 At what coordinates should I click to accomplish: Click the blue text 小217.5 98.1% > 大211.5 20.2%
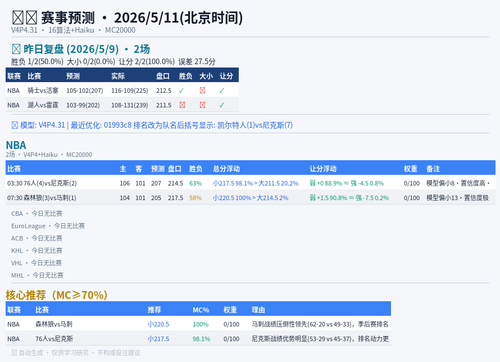(255, 183)
